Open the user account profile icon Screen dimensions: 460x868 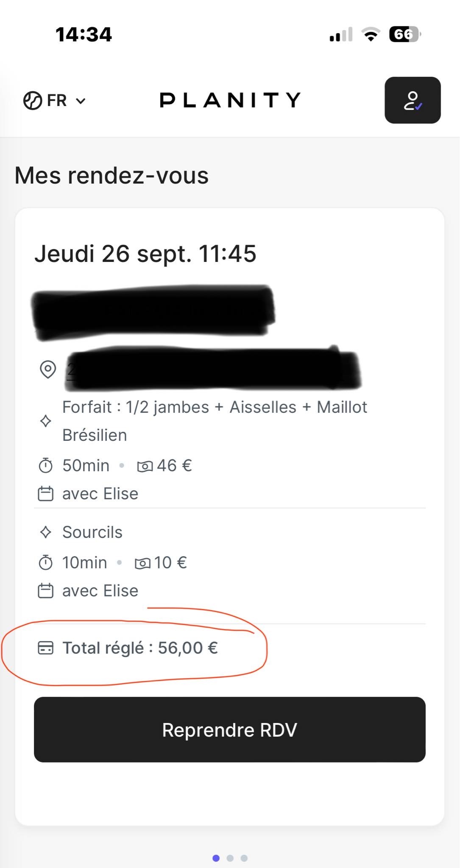pos(413,100)
